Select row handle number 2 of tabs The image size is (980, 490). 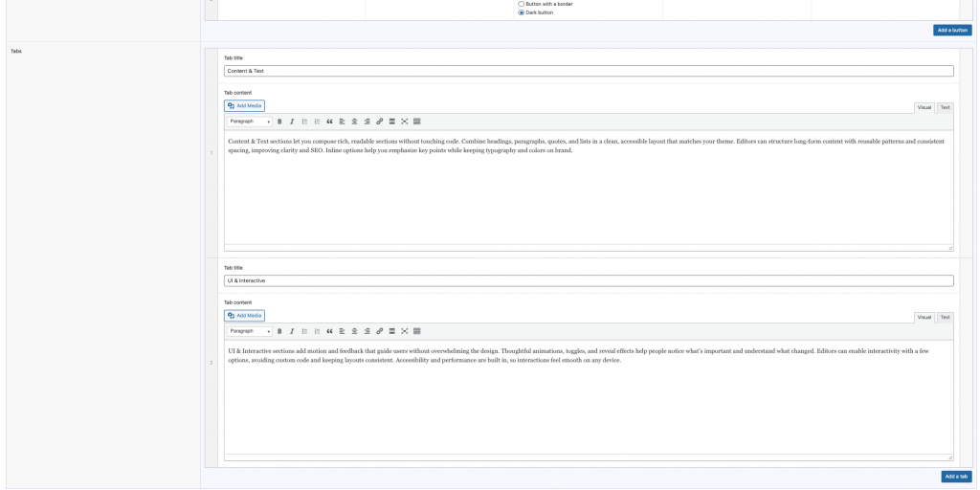coord(212,363)
